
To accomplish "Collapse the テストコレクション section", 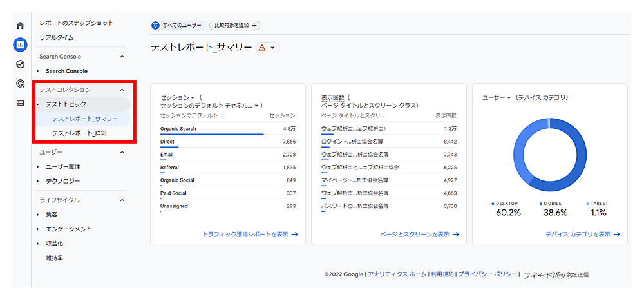I will (122, 90).
